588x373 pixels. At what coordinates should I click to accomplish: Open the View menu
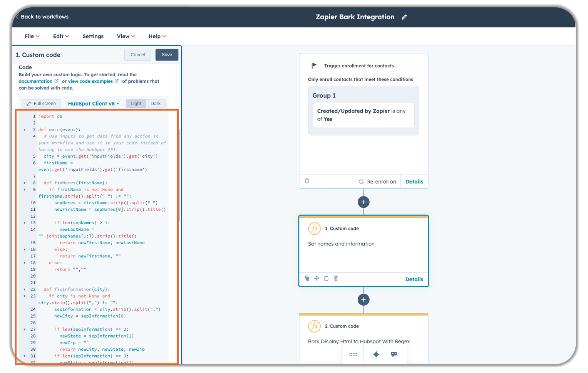tap(126, 36)
